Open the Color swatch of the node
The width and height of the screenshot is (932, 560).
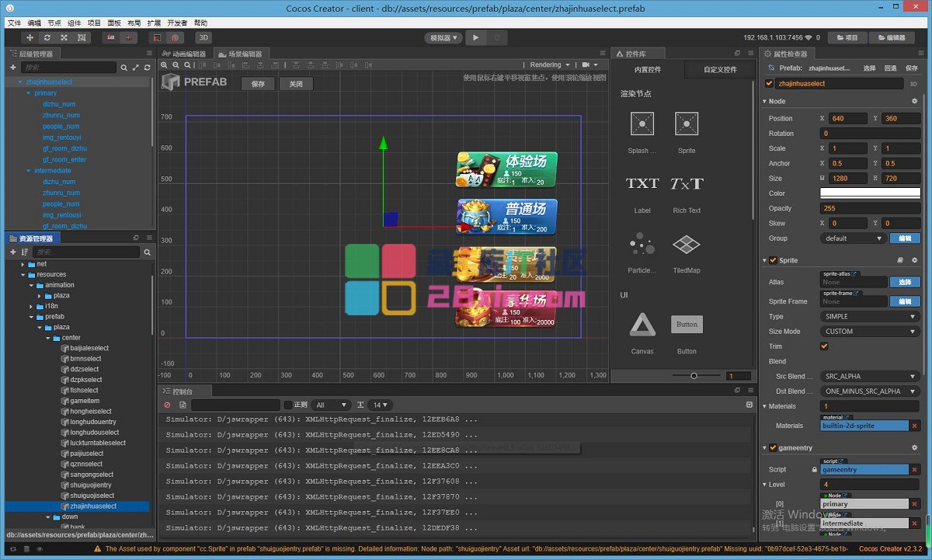[870, 193]
